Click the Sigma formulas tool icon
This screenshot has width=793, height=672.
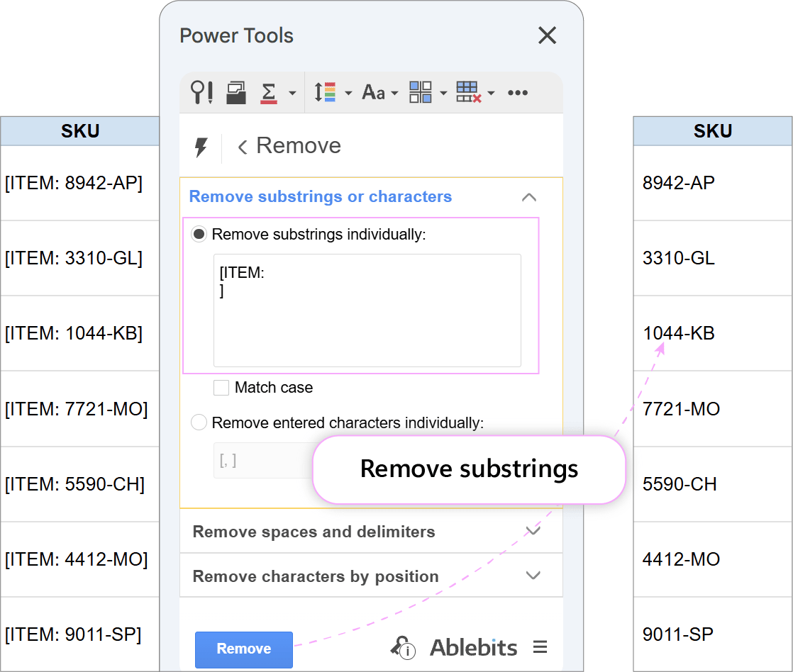269,93
